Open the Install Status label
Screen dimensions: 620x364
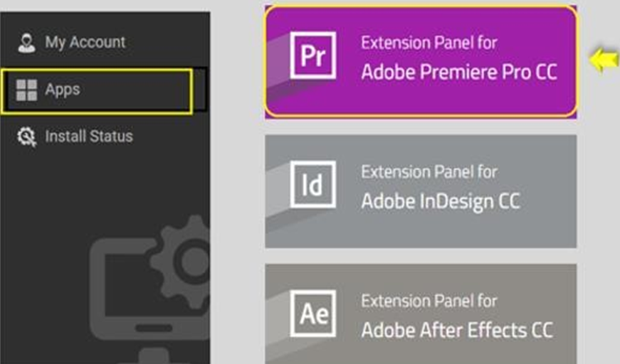point(89,136)
